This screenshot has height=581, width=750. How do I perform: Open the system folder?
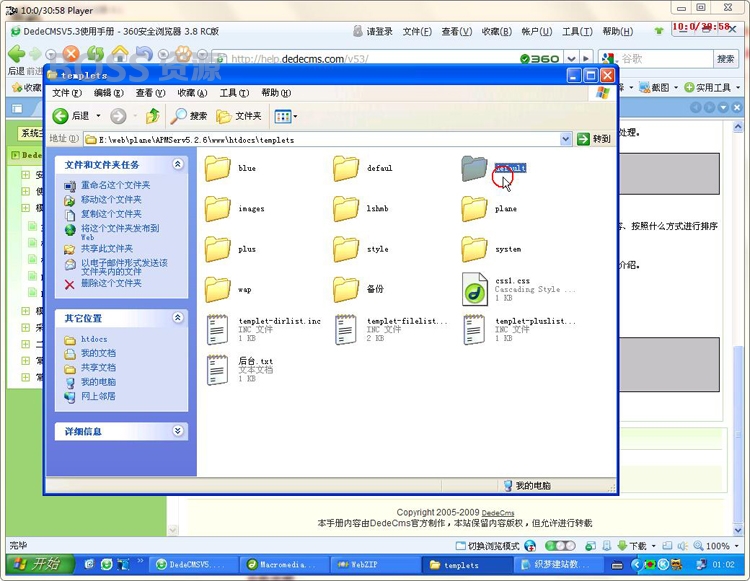tap(474, 249)
